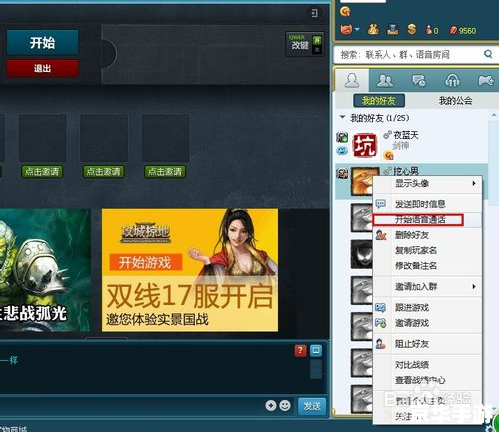Select the gamepad games tab icon

tap(486, 80)
